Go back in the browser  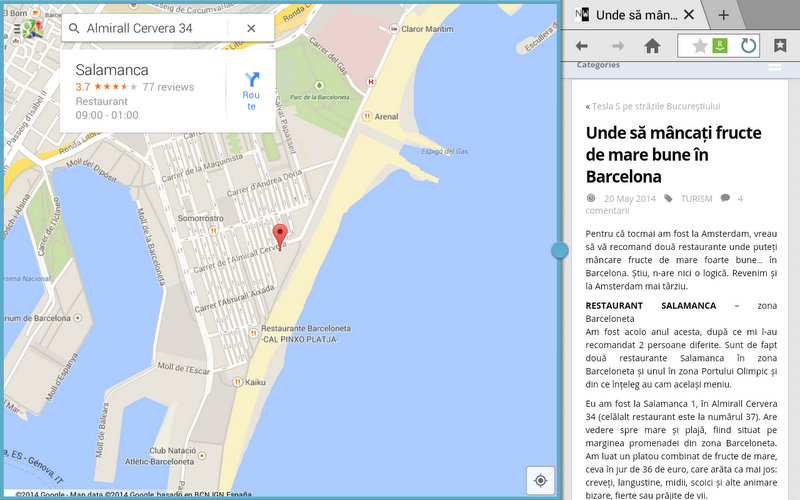(582, 46)
